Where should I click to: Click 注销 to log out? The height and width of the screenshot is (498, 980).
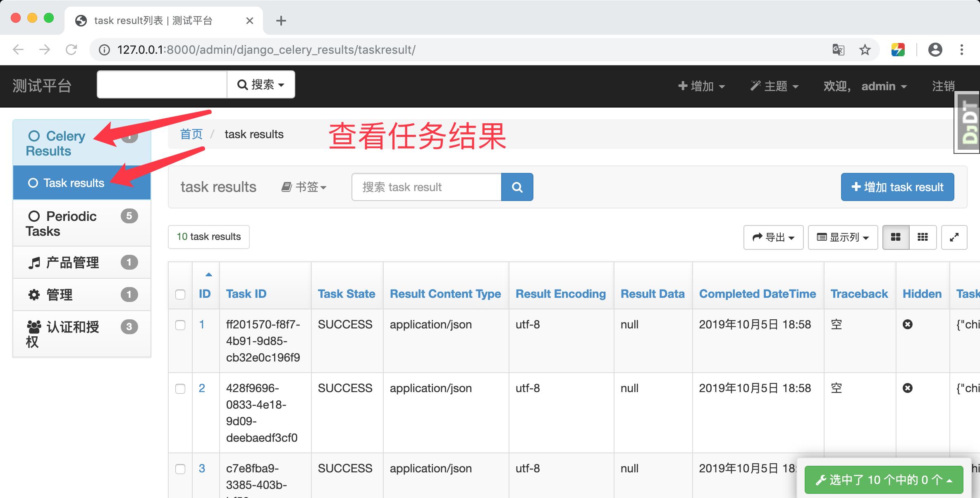tap(943, 86)
